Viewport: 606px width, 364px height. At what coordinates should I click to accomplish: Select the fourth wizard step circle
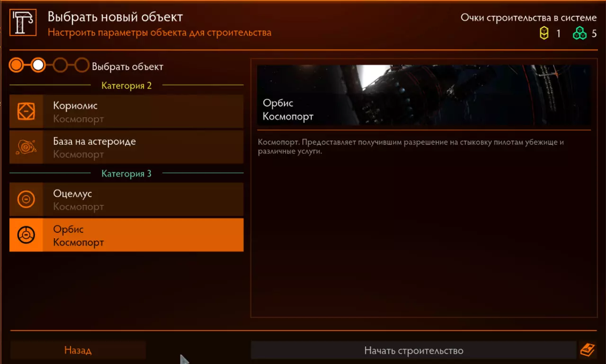coord(82,65)
